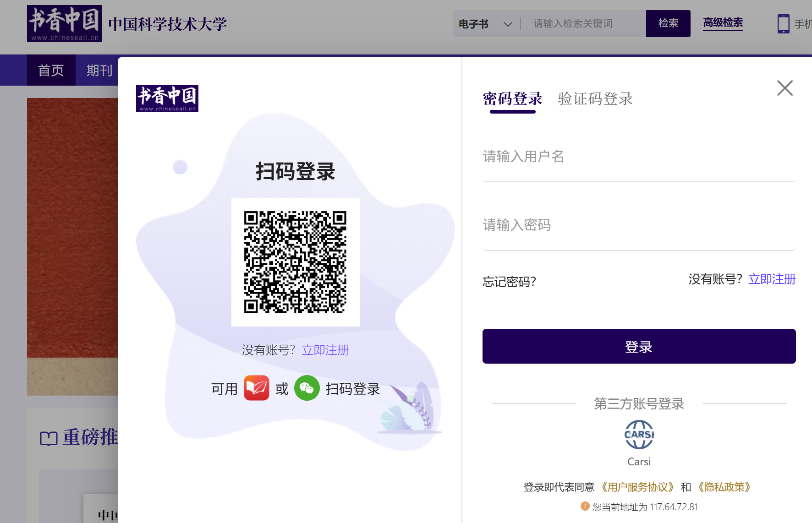Open the 《隐私政策》 privacy policy link

(724, 487)
